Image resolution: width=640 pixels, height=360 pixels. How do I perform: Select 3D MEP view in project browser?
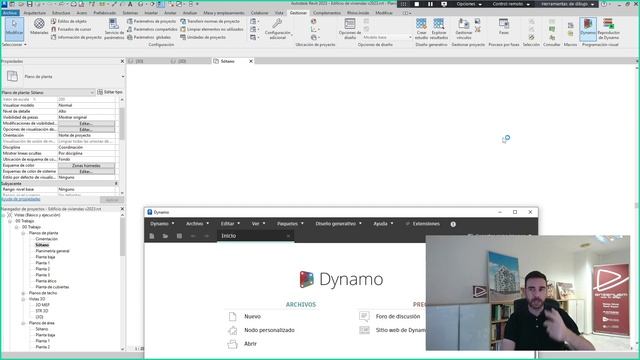(x=42, y=305)
